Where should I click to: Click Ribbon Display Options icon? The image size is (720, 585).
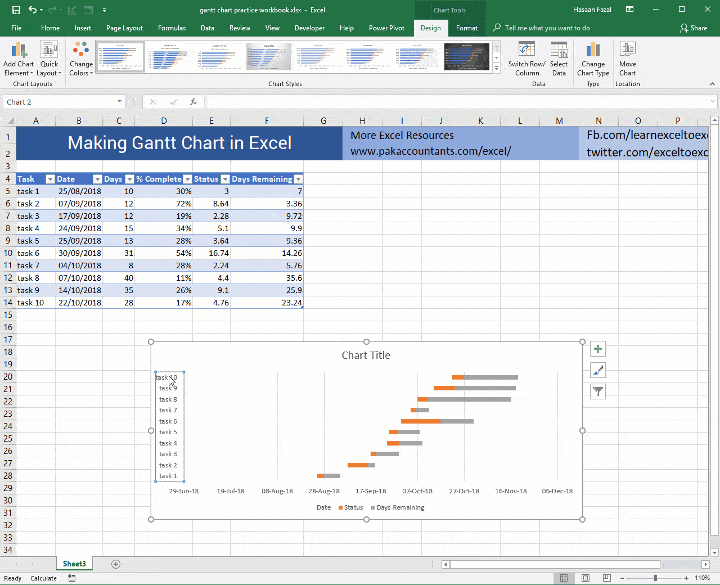pyautogui.click(x=630, y=10)
